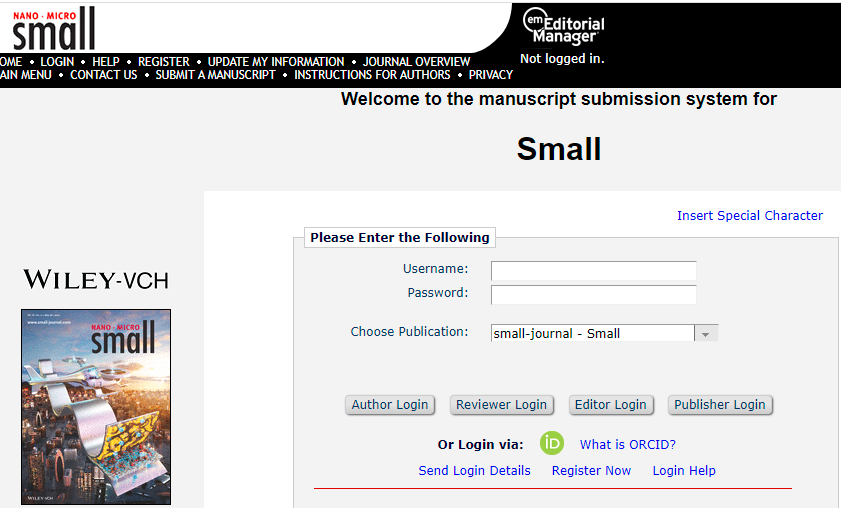
Task: Expand the Choose Publication dropdown arrow
Action: pos(706,334)
